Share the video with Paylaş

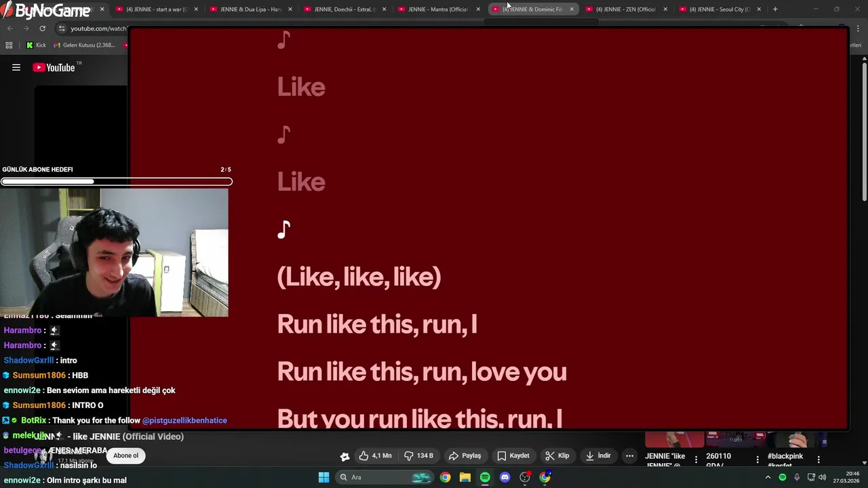[465, 456]
